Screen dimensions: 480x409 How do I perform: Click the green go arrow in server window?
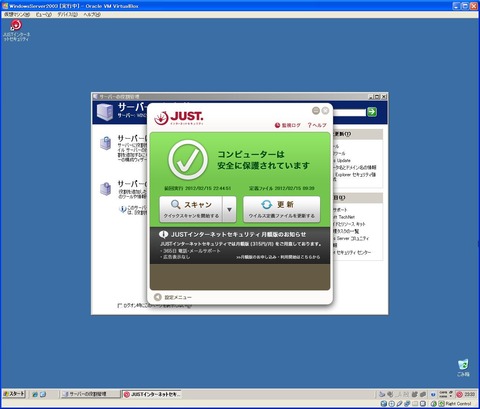tap(372, 112)
